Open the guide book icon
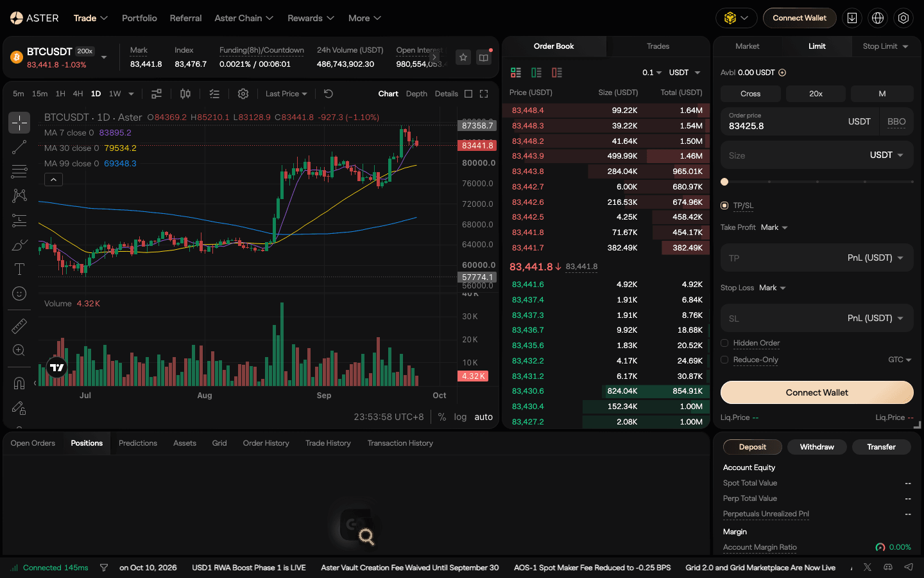This screenshot has height=578, width=924. coord(484,57)
